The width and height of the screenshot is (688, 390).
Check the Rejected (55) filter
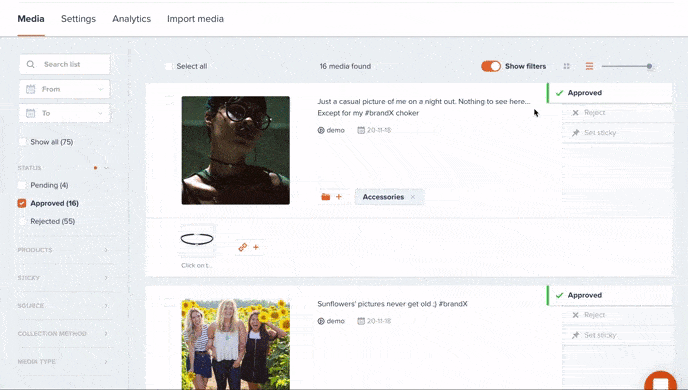tap(22, 221)
